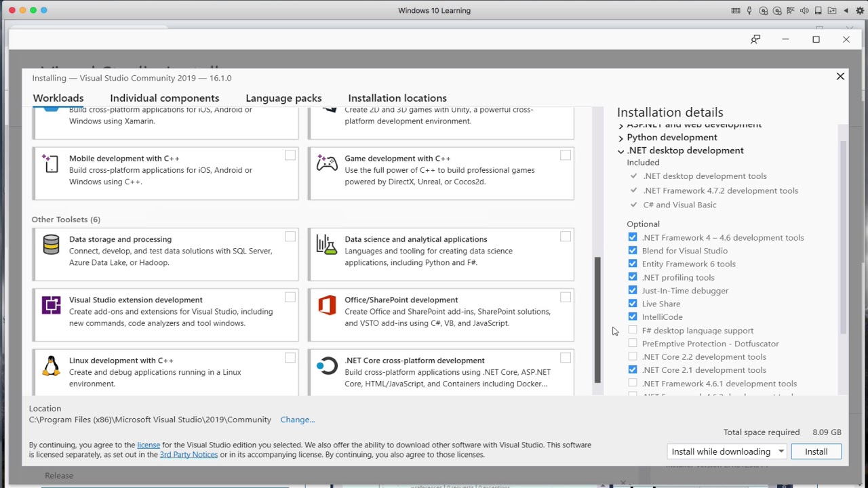
Task: Click the Linux penguin icon
Action: tap(51, 366)
